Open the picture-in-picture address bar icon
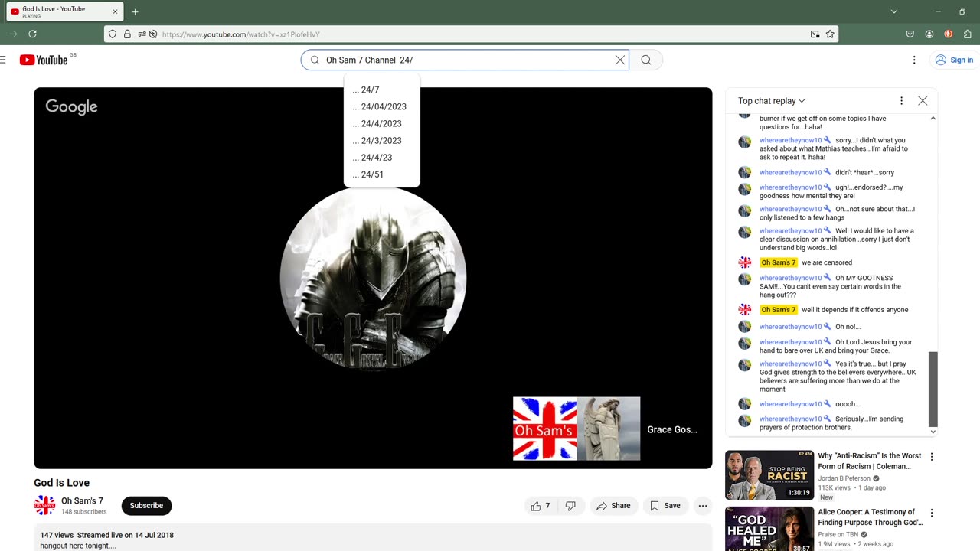 click(815, 34)
